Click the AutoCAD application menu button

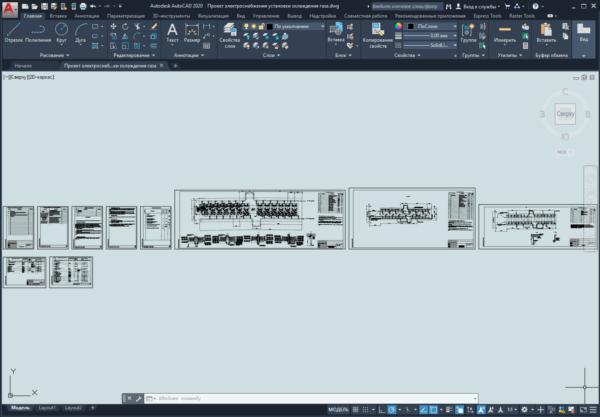(x=9, y=9)
